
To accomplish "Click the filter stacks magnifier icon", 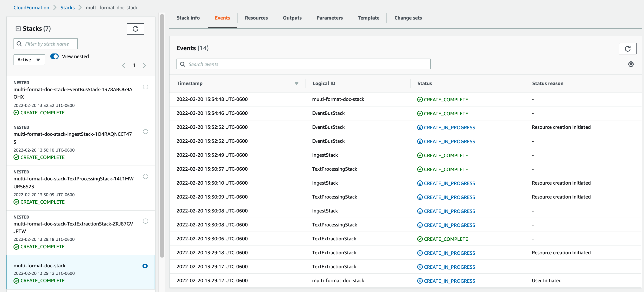I will (x=19, y=44).
